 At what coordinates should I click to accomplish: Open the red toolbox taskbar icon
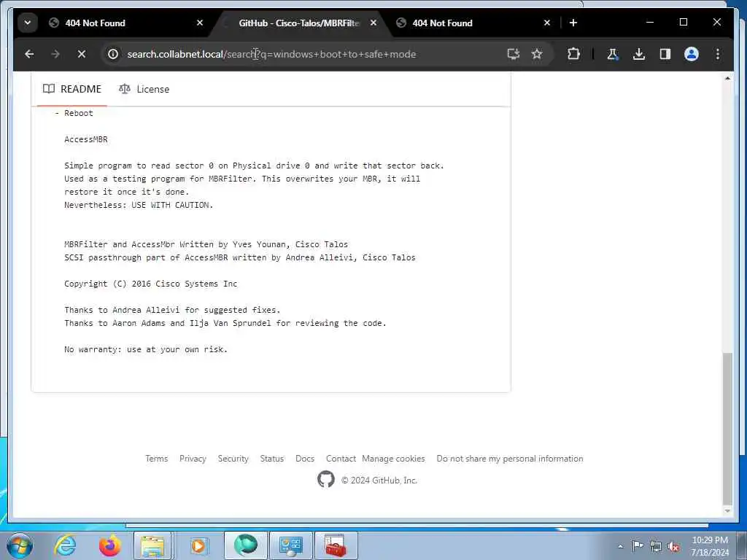[336, 545]
